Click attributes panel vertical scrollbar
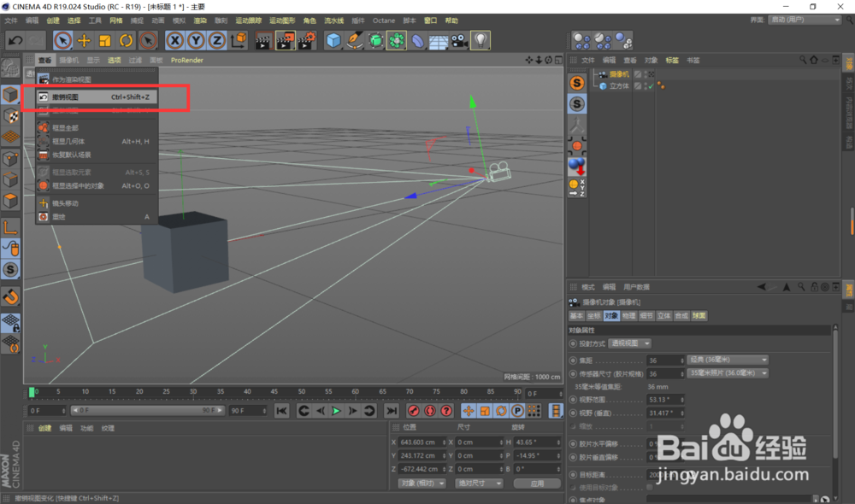The width and height of the screenshot is (855, 504). tap(834, 392)
